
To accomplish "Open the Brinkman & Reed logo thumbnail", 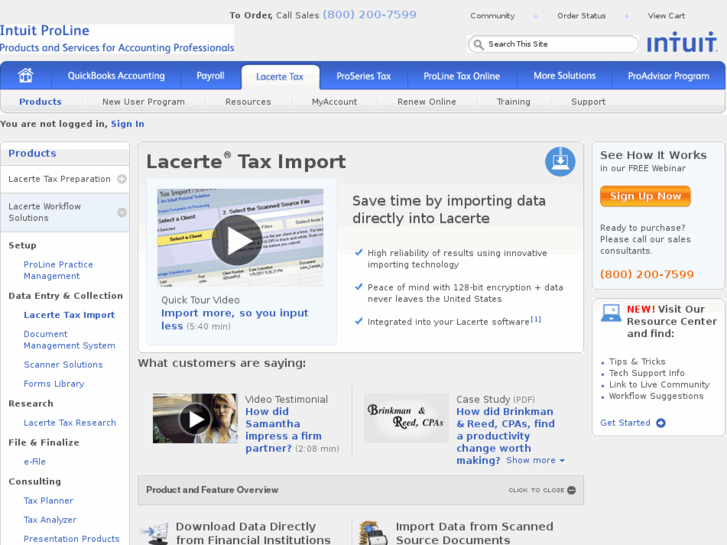I will click(406, 418).
